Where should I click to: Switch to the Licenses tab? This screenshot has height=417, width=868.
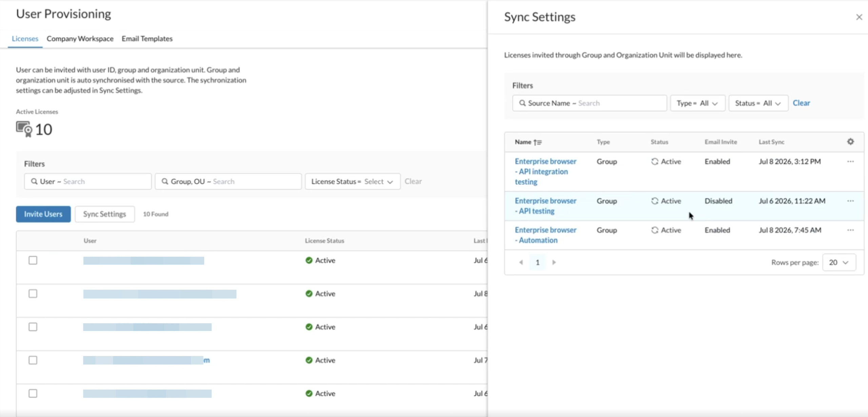25,39
